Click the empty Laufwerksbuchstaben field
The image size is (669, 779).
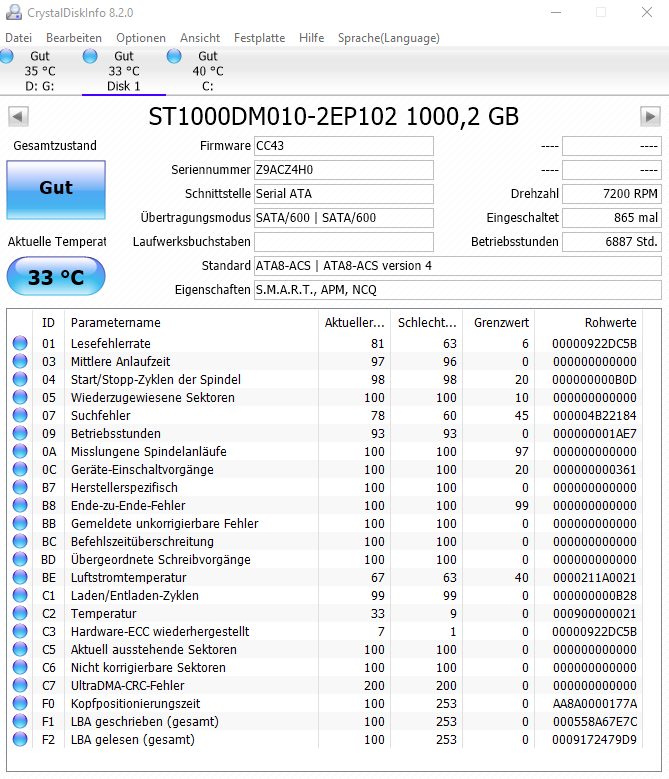[344, 242]
